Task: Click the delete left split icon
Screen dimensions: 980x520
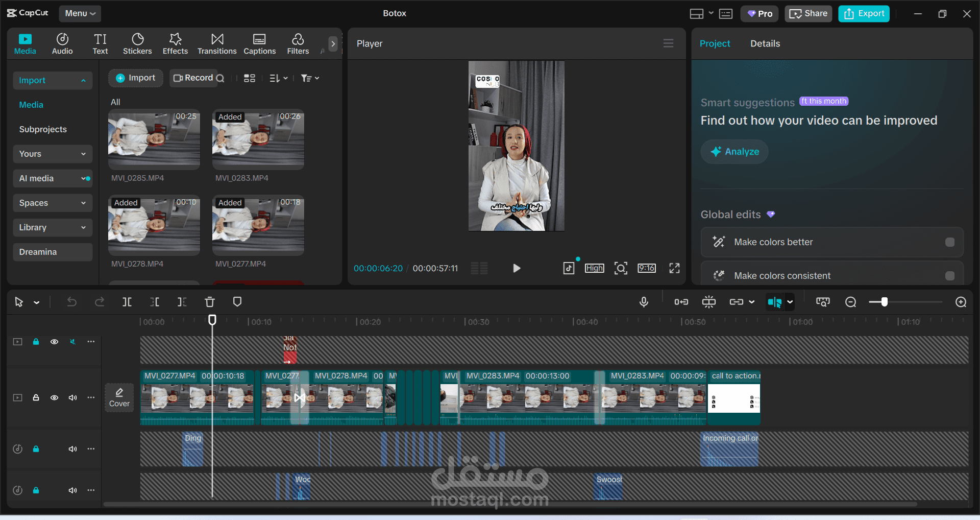Action: (x=155, y=302)
